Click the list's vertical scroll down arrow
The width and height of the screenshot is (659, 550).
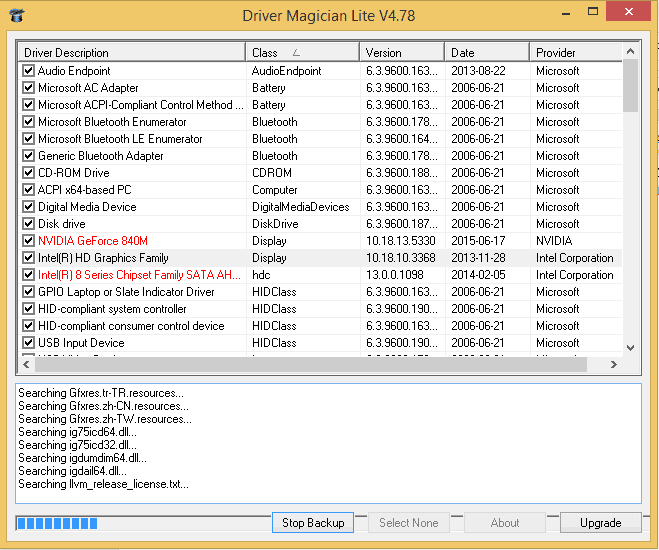[x=630, y=348]
